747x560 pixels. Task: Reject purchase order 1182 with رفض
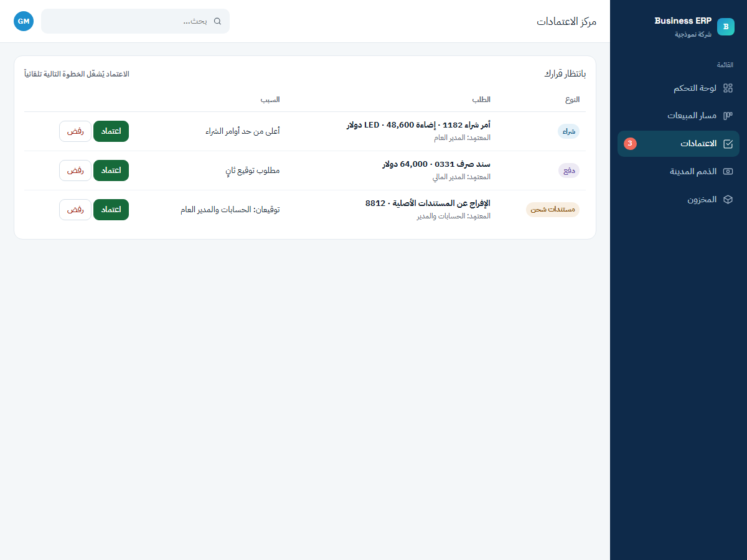tap(75, 131)
